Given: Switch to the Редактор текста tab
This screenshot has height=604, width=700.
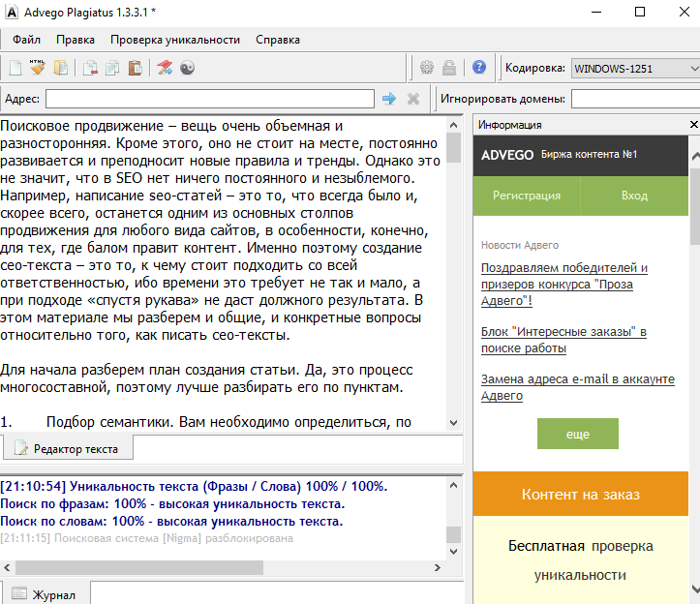Looking at the screenshot, I should (69, 448).
